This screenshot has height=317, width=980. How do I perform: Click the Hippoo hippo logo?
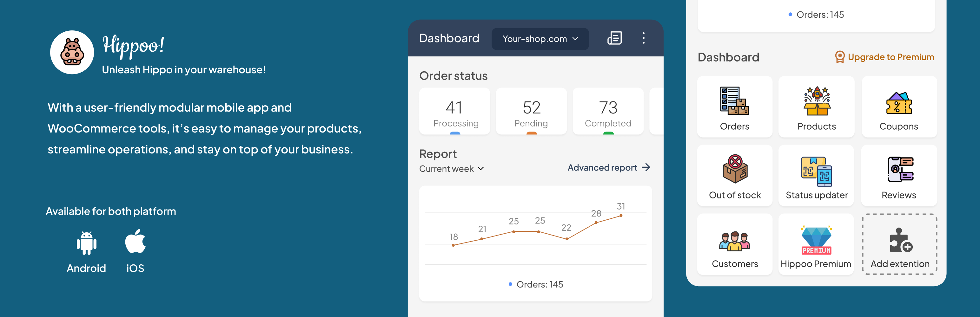coord(72,52)
